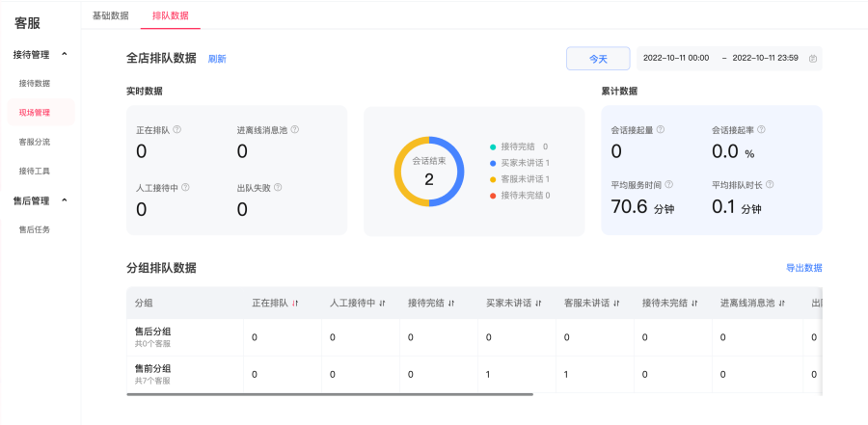Viewport: 868px width, 425px height.
Task: Click the 刷新 refresh link
Action: coord(217,59)
